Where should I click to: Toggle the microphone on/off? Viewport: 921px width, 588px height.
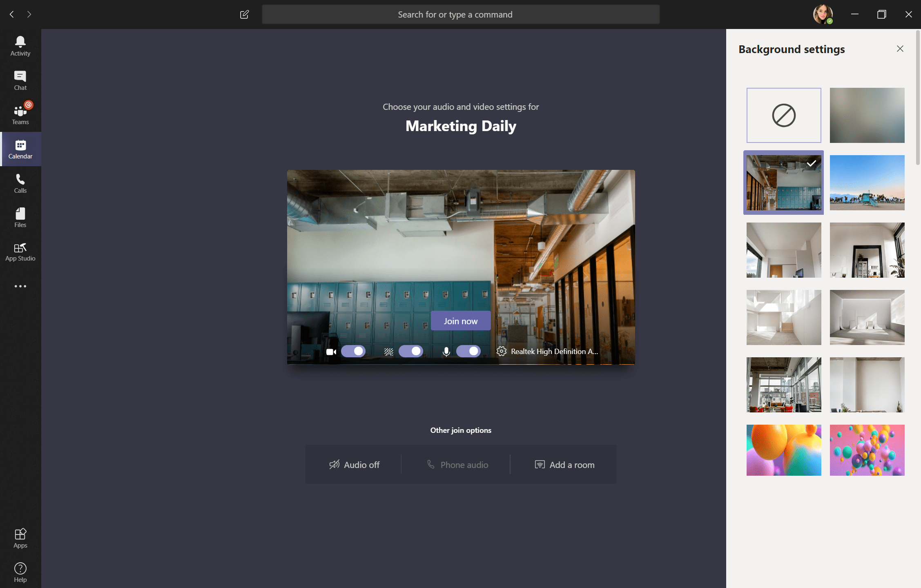[x=468, y=351]
